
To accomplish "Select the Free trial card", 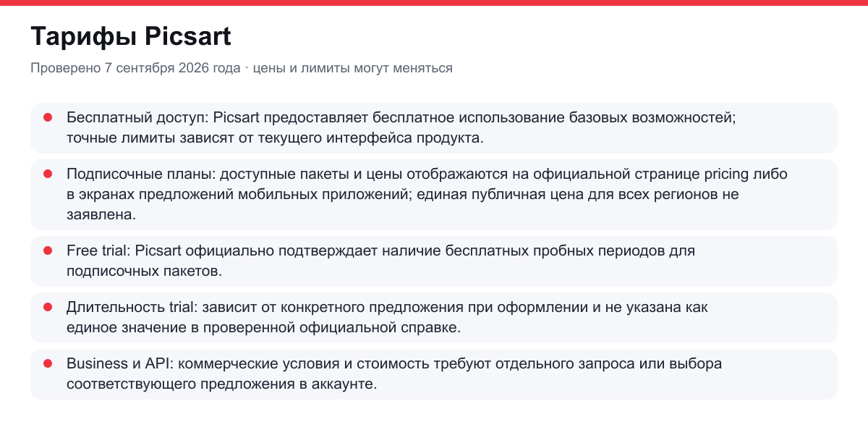I will pos(434,261).
